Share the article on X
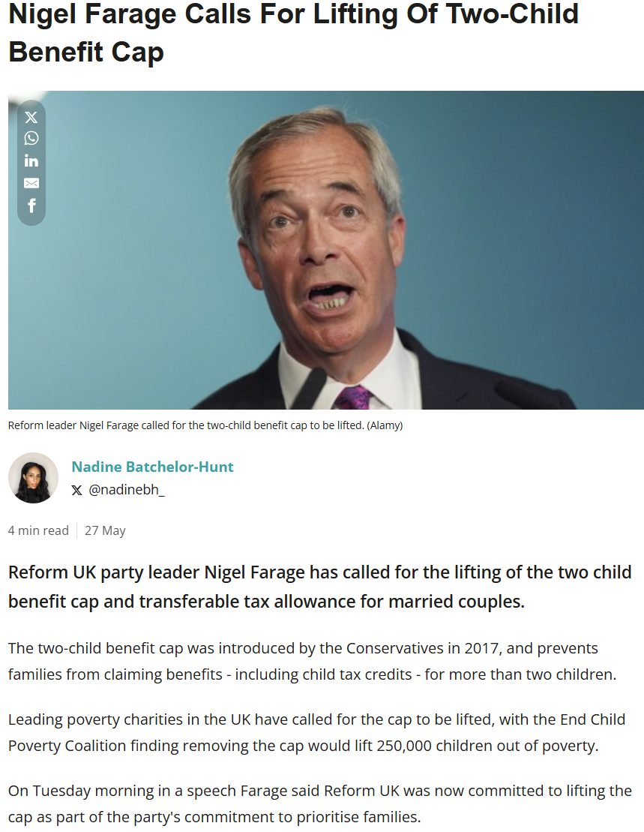644x832 pixels. [31, 117]
